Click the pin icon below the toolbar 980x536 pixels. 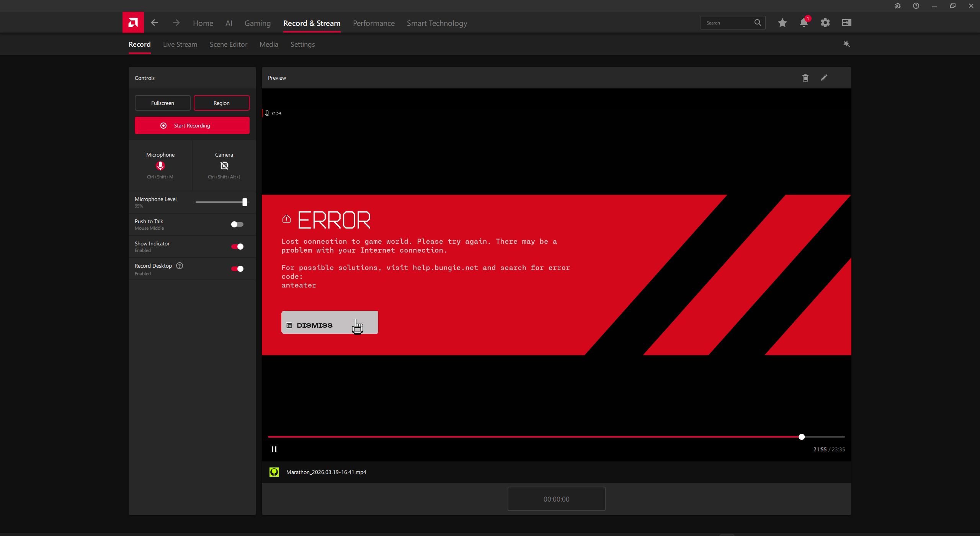pyautogui.click(x=846, y=44)
